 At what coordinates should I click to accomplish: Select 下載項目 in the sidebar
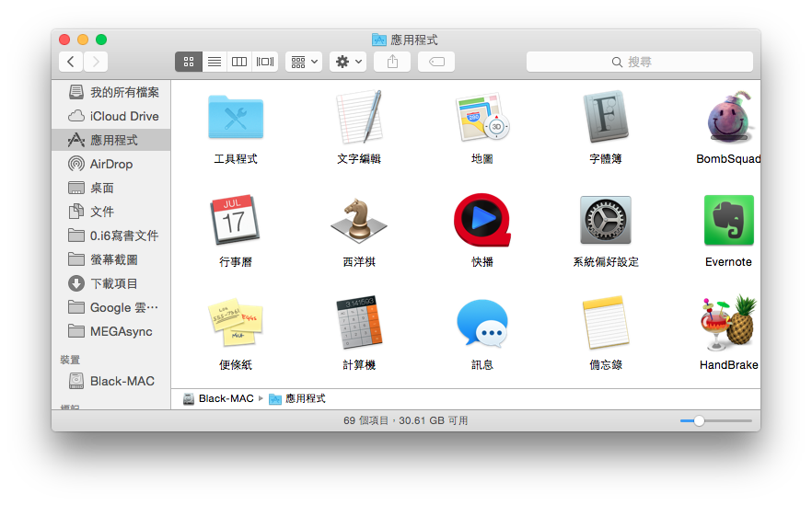[x=110, y=283]
